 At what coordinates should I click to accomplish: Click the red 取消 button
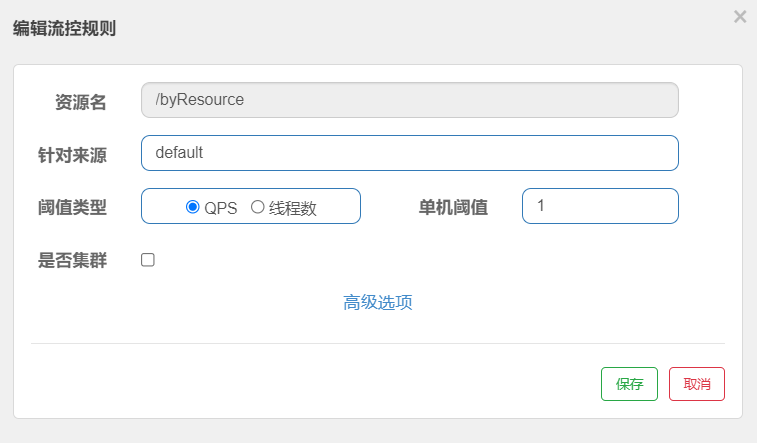[697, 384]
